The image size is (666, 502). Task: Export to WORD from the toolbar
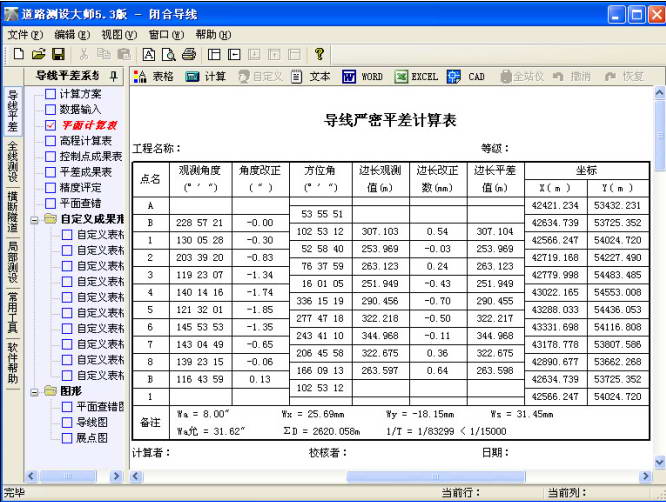[362, 76]
